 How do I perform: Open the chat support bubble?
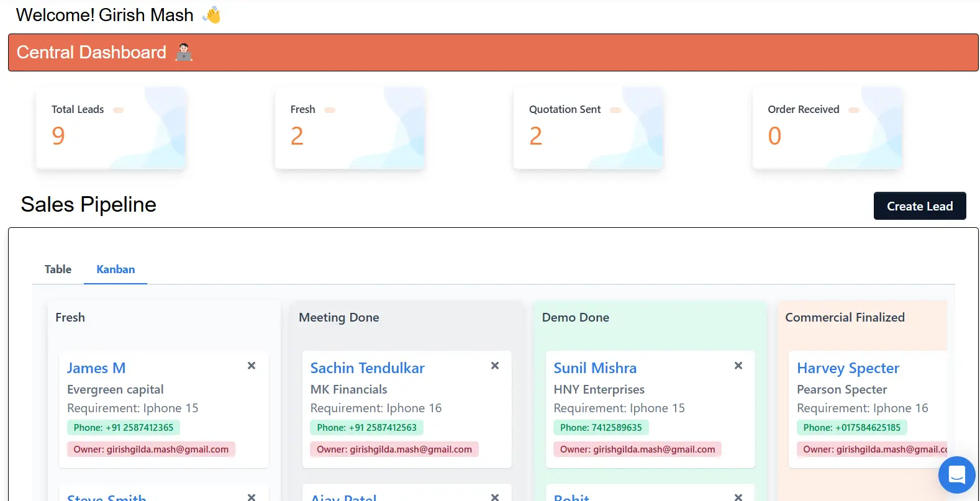pyautogui.click(x=957, y=475)
